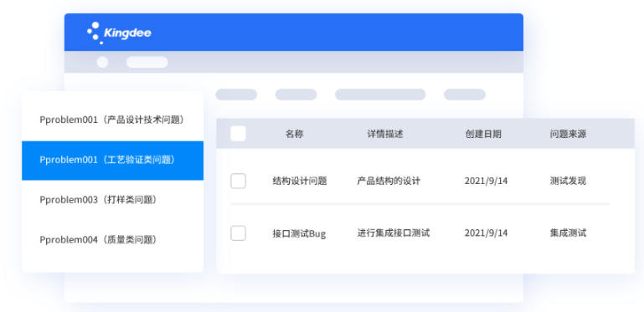Image resolution: width=644 pixels, height=312 pixels.
Task: Click the Kingdee brand text
Action: 127,33
